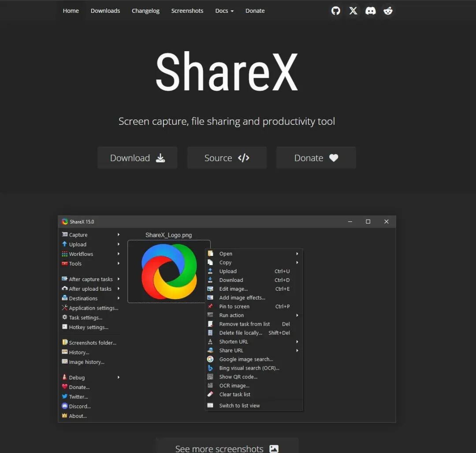The width and height of the screenshot is (476, 453).
Task: Select Edit image... in context menu
Action: 254,289
